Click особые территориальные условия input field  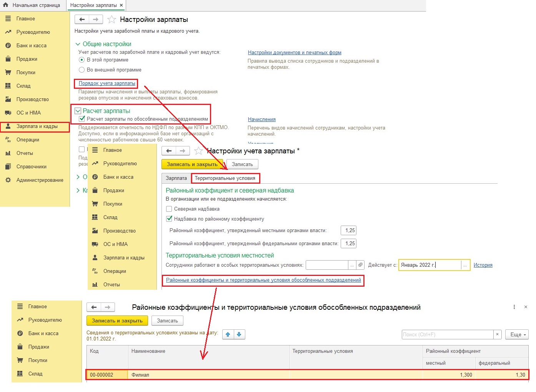point(327,265)
